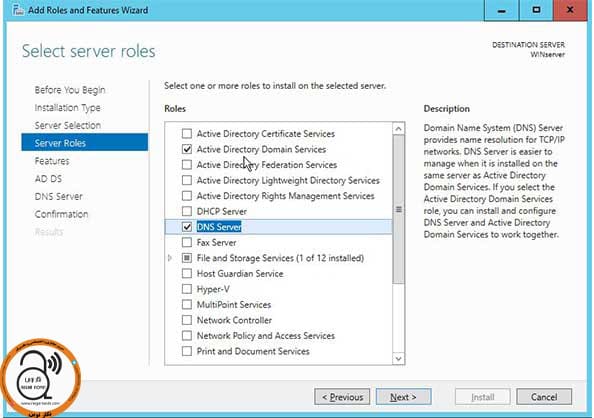Click the Next button

pos(403,397)
